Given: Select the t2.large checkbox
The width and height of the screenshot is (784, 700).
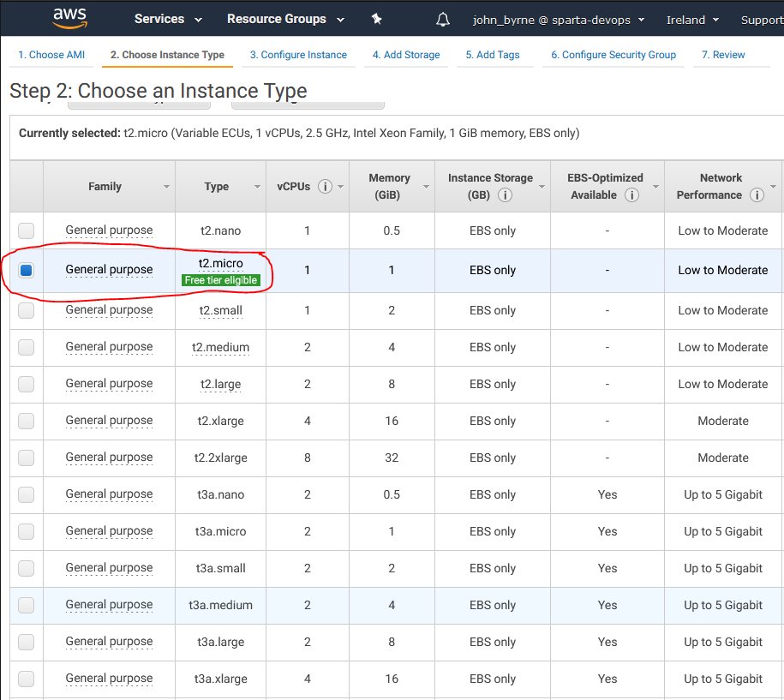Looking at the screenshot, I should [x=26, y=384].
